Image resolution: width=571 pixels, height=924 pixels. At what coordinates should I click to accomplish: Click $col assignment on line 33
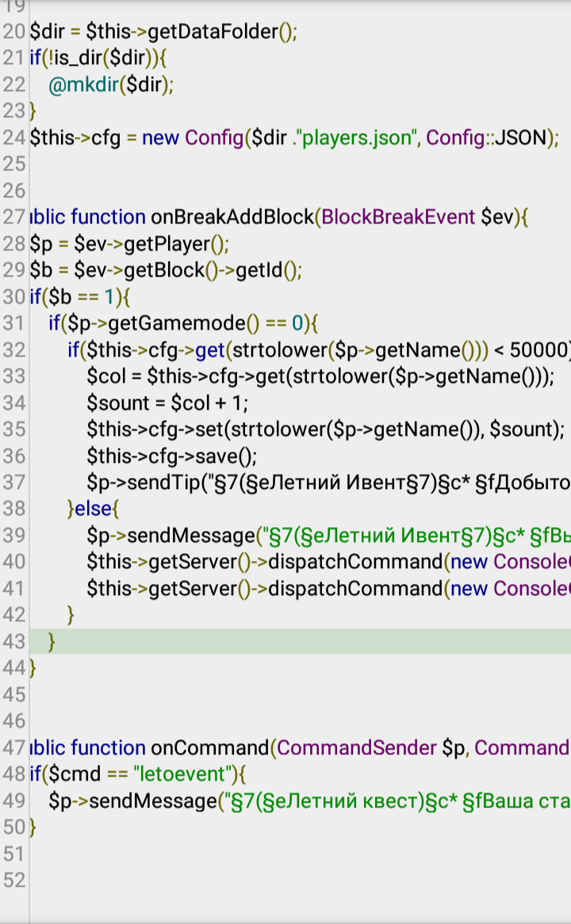320,376
